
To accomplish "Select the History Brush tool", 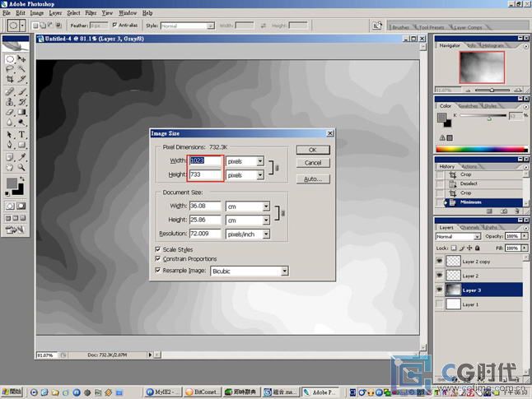I will tap(21, 102).
